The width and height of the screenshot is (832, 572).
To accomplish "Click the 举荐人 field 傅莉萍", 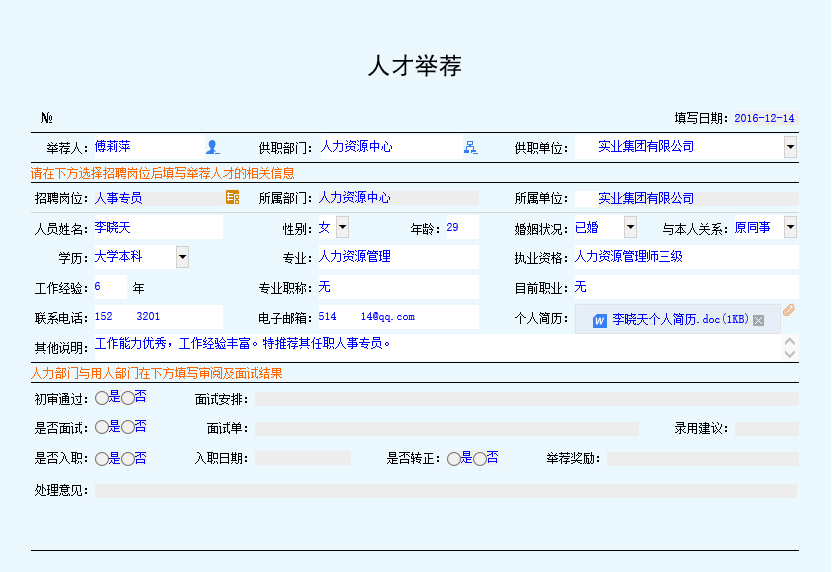I will pos(150,147).
